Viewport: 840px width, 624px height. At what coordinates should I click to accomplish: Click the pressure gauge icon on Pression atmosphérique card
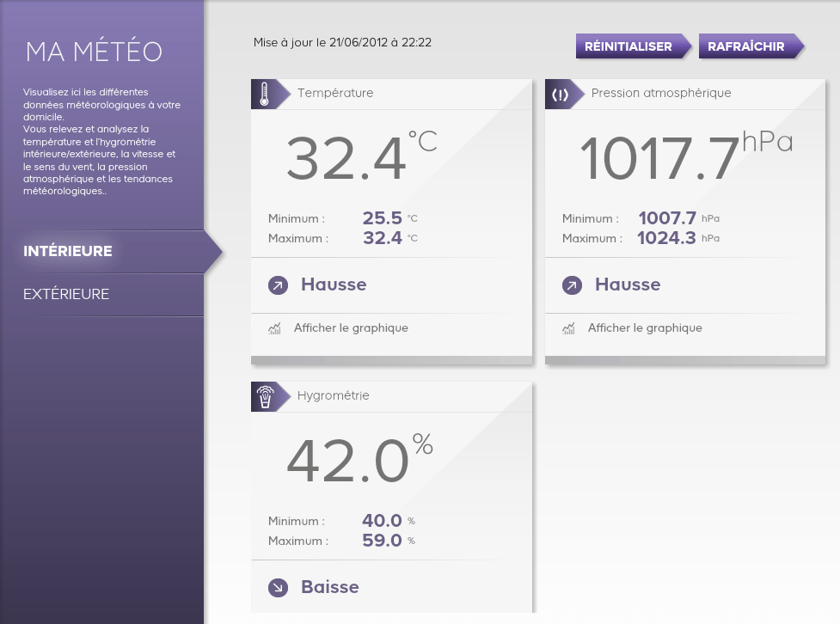click(560, 95)
